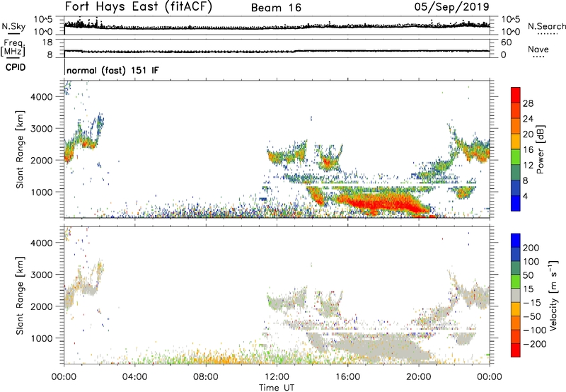The image size is (566, 392).
Task: Click the 'Fort Hays East (fitACF)' title
Action: pos(138,6)
